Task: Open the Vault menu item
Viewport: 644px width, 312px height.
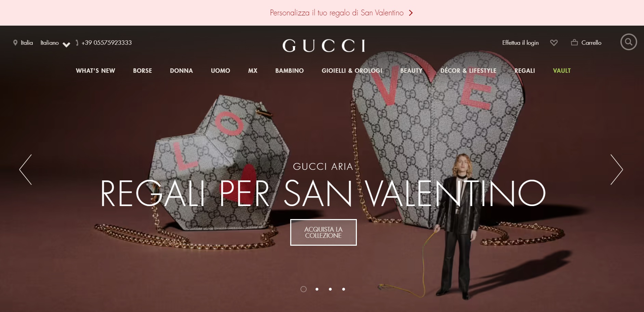Action: click(x=562, y=71)
